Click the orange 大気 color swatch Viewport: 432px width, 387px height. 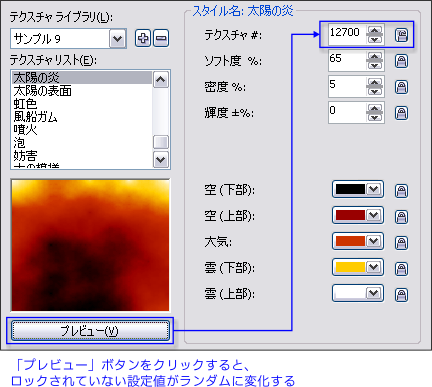coord(350,241)
